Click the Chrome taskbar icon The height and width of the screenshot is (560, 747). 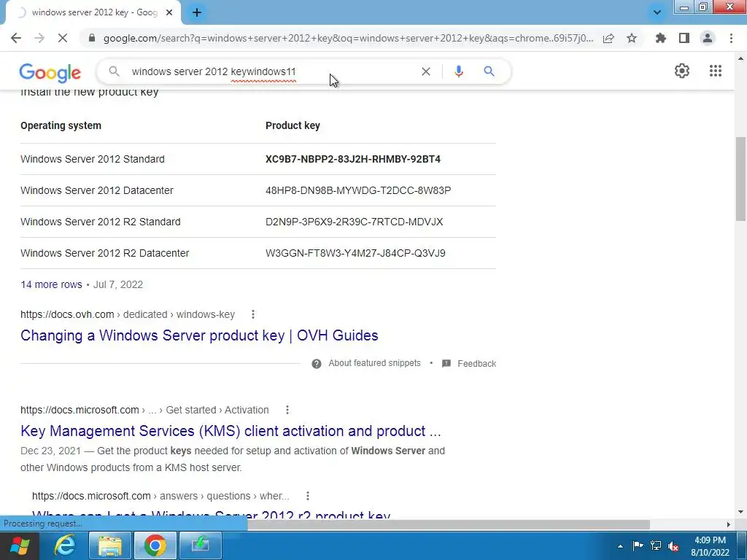point(155,545)
